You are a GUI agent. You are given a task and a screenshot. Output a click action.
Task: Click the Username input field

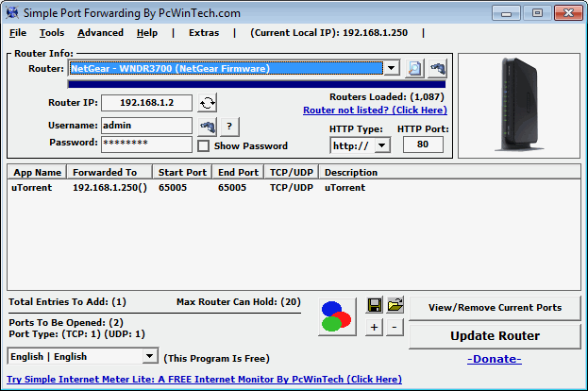click(x=146, y=126)
